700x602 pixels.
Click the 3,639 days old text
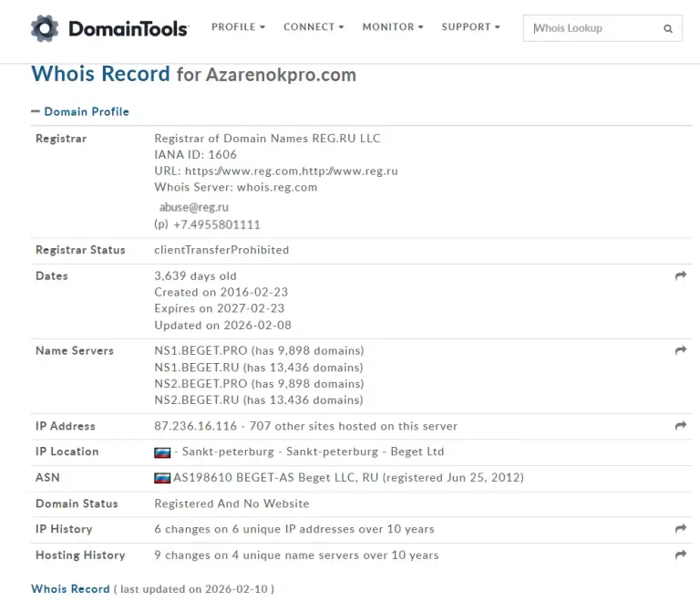[195, 276]
